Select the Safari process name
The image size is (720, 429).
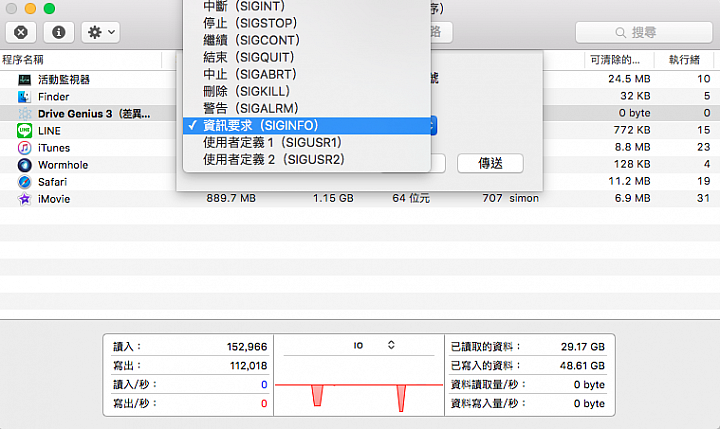pyautogui.click(x=52, y=182)
